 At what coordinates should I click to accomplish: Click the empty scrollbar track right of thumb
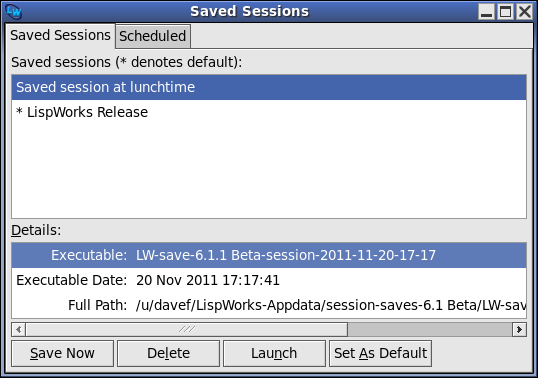point(430,330)
